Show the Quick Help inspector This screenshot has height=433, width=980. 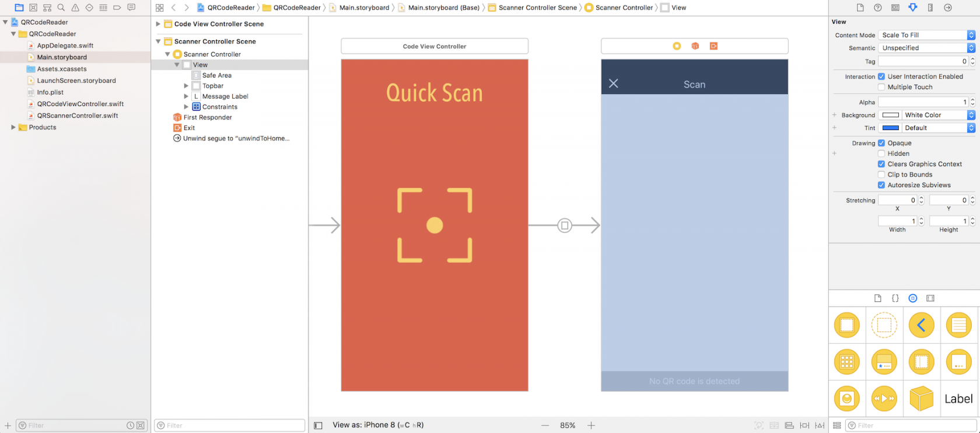pyautogui.click(x=878, y=8)
